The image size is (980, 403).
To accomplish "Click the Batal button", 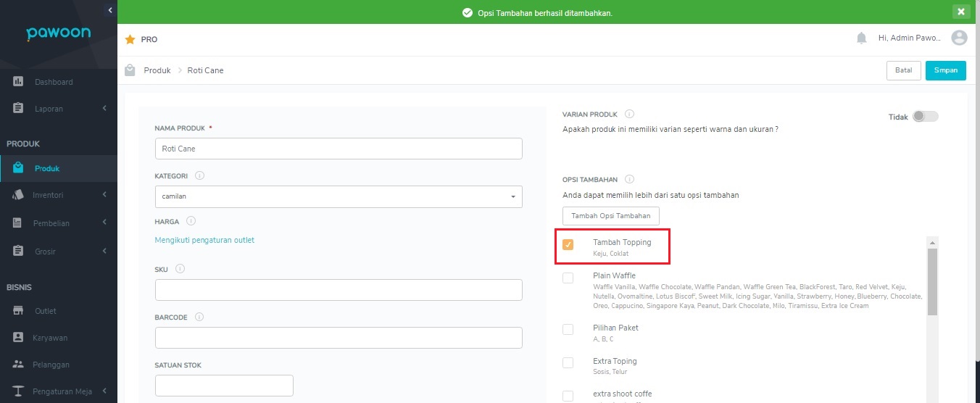I will point(903,70).
